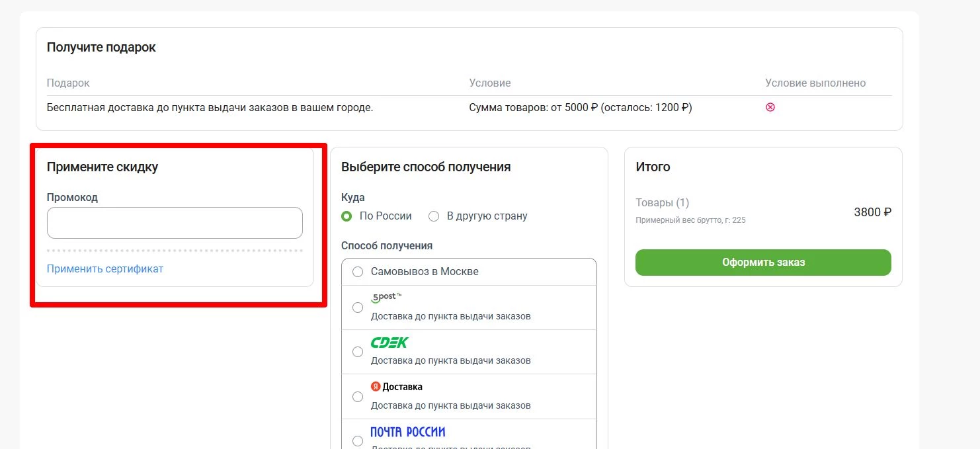Click the red unmet-condition cross icon
The image size is (980, 449).
tap(770, 107)
